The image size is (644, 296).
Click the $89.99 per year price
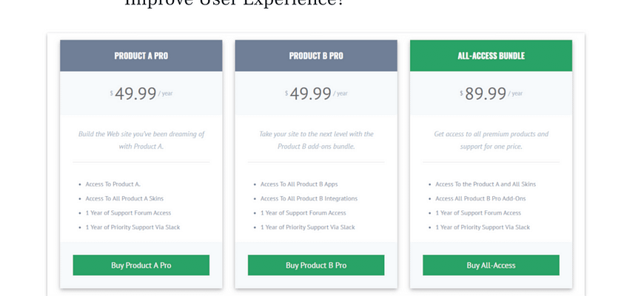point(491,93)
